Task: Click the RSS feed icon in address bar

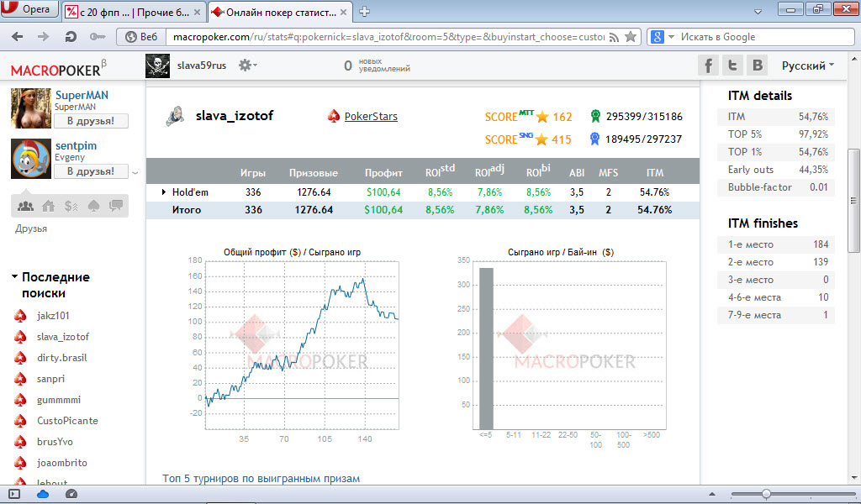Action: pyautogui.click(x=615, y=37)
